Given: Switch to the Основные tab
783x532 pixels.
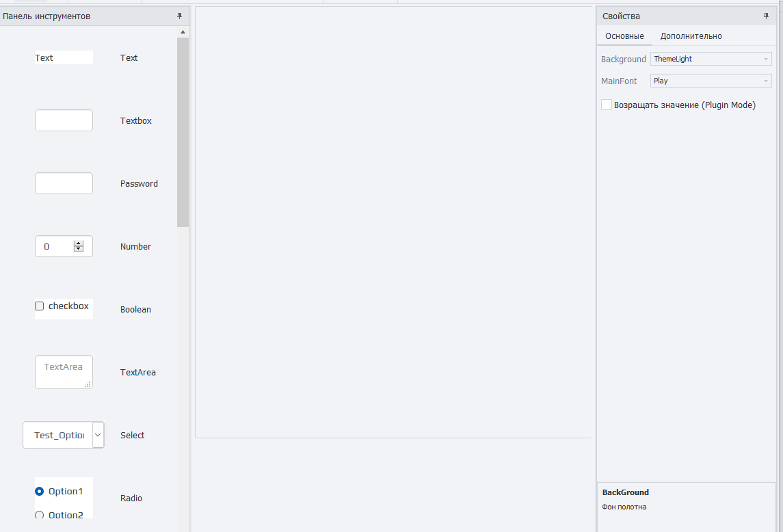Looking at the screenshot, I should click(624, 36).
